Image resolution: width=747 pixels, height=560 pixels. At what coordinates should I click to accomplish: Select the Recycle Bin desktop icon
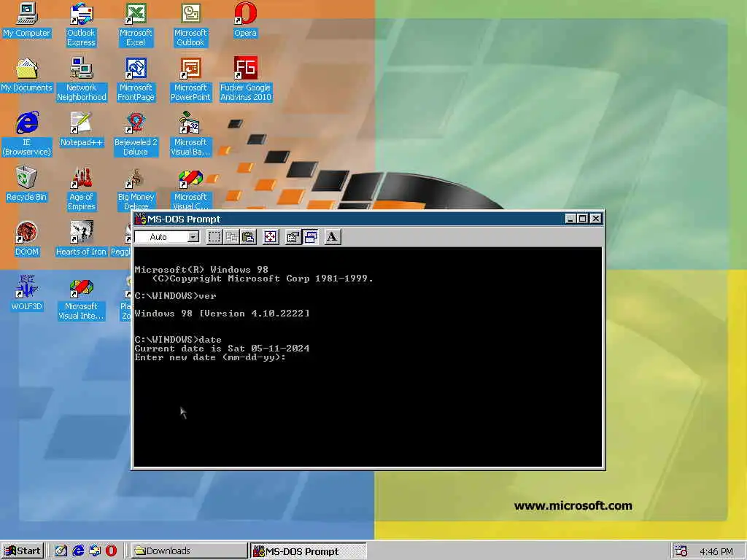pyautogui.click(x=27, y=184)
